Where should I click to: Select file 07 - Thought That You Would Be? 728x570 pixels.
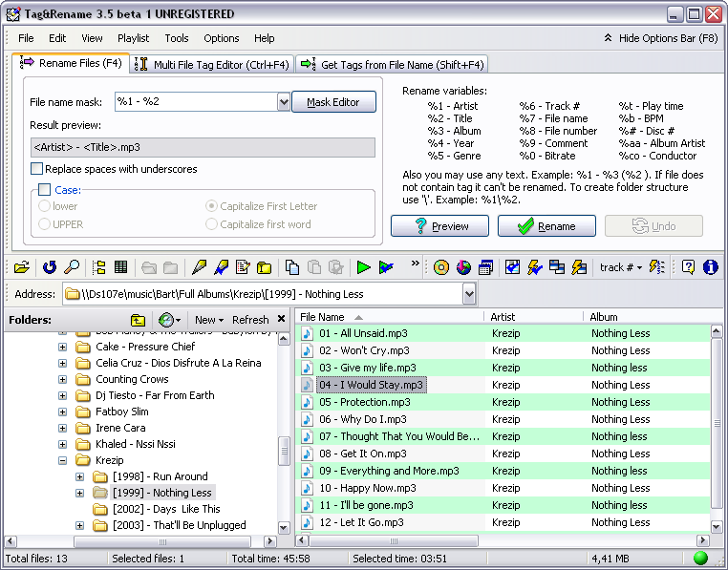398,436
